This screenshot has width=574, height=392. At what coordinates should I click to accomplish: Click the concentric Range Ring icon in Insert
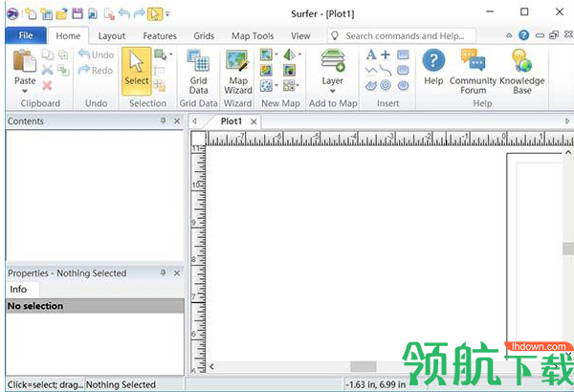coord(386,85)
